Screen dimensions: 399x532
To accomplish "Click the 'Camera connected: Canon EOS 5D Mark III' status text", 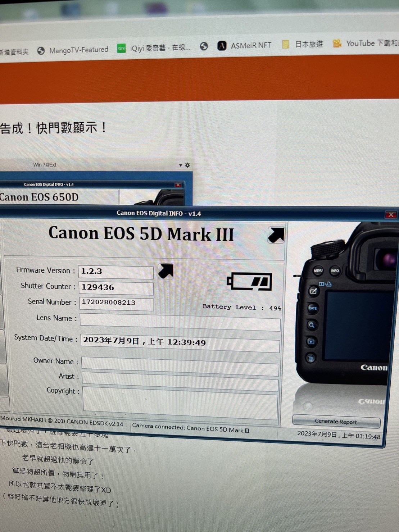I will 191,428.
